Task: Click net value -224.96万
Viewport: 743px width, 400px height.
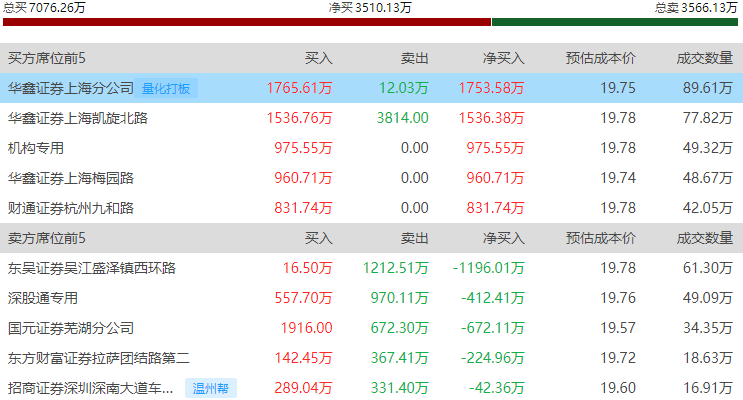Action: (493, 358)
